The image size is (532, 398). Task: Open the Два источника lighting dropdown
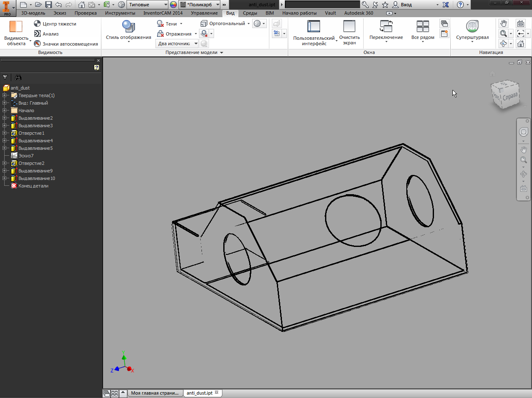(196, 44)
